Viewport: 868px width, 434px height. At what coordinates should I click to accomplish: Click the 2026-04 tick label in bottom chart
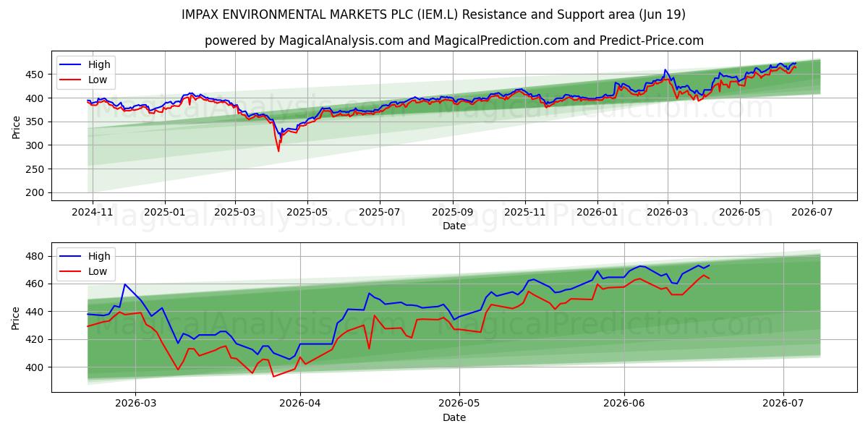tap(300, 404)
